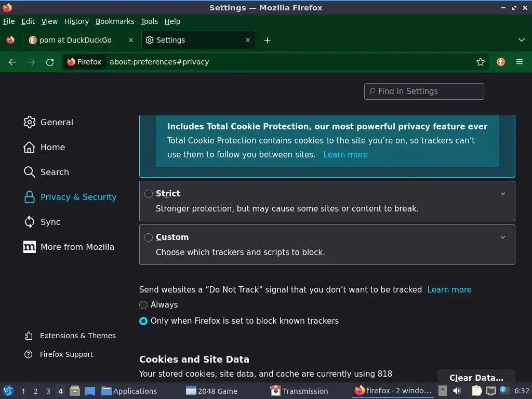Open the DuckDuckGo extension icon in toolbar
The image size is (532, 399).
(x=501, y=62)
